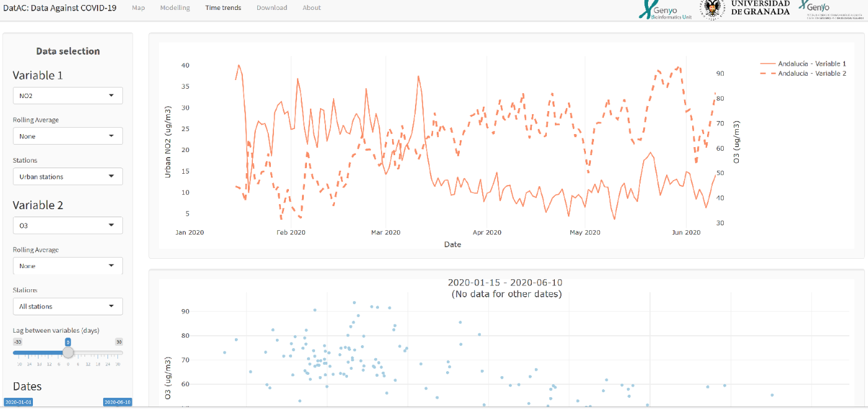
Task: Toggle Andalucía - Variable 2 legend entry
Action: click(803, 73)
